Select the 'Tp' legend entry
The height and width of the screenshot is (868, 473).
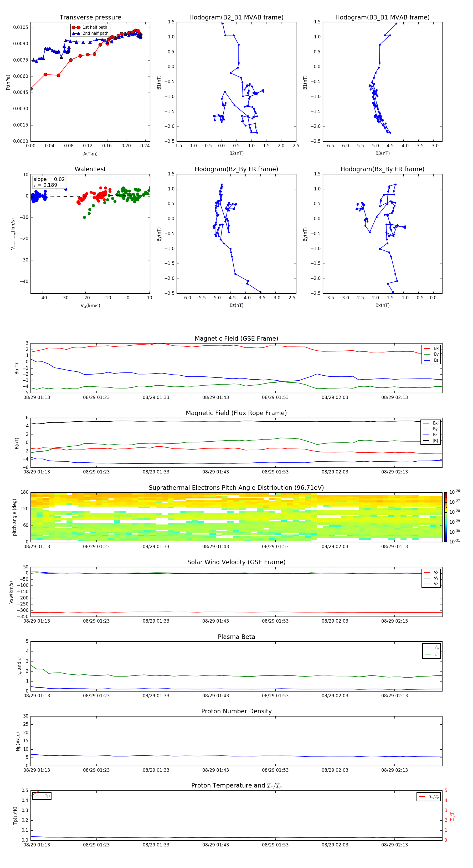[42, 796]
